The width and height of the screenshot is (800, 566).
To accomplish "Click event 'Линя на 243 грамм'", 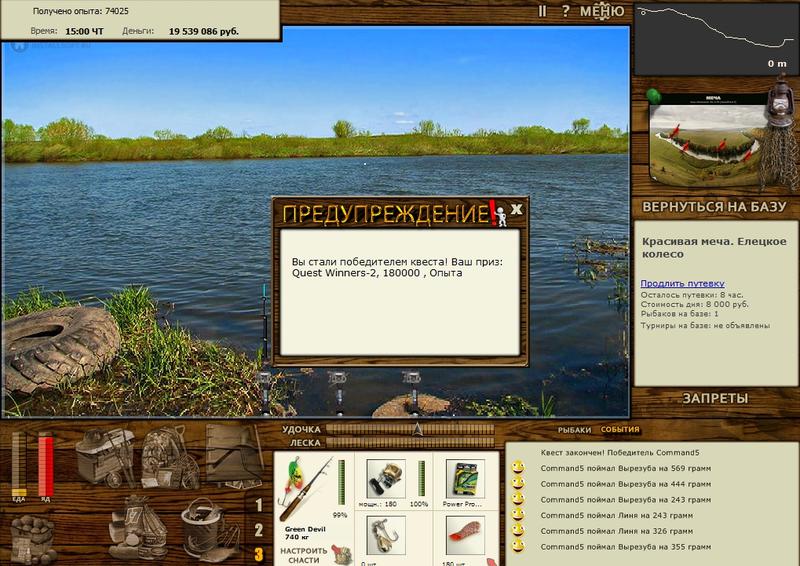I will click(617, 515).
